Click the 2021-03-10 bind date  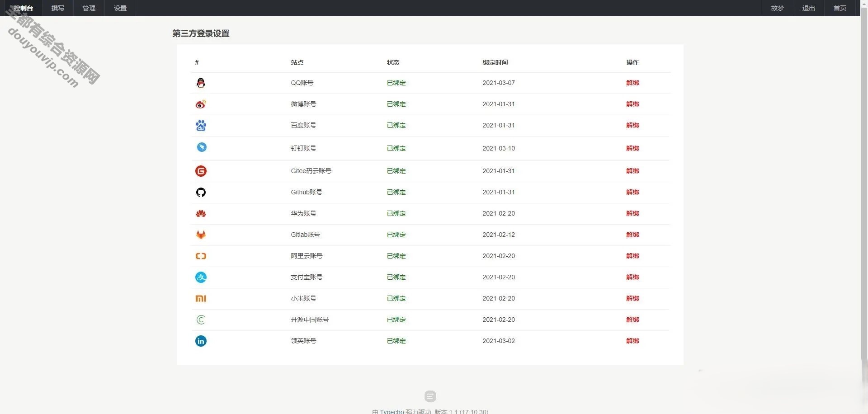499,148
